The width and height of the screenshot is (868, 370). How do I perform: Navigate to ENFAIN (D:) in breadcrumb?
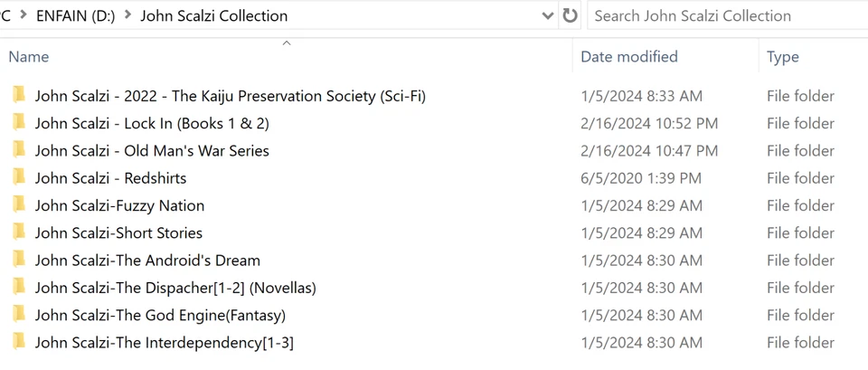pos(75,15)
